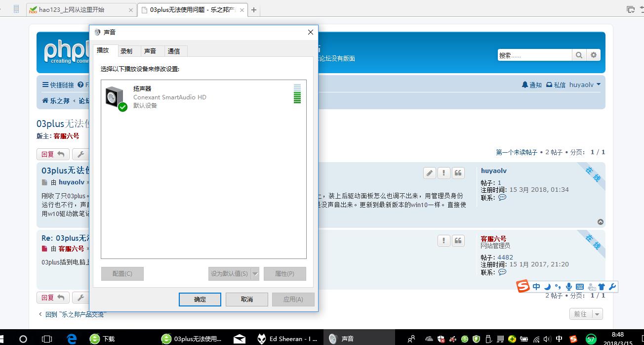Toggle full/half-width with the moon icon
This screenshot has height=345, width=644.
(548, 287)
